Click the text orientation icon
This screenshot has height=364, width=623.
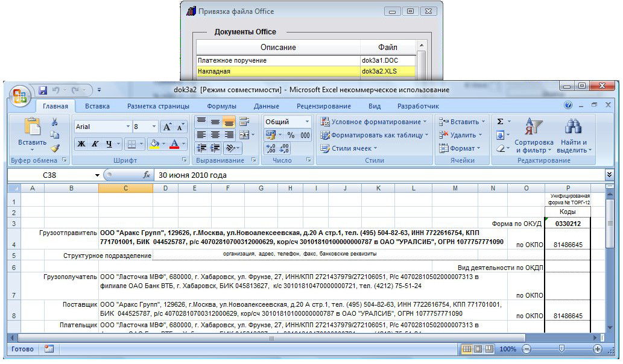click(230, 148)
